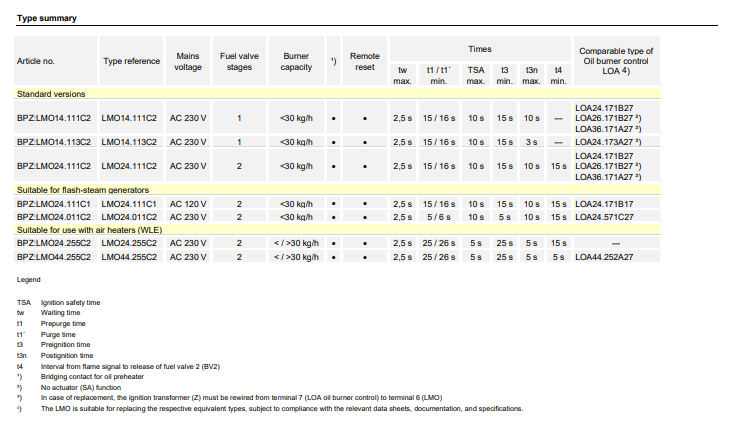
Task: Select article BPZ:LMO14.113C2
Action: click(55, 142)
